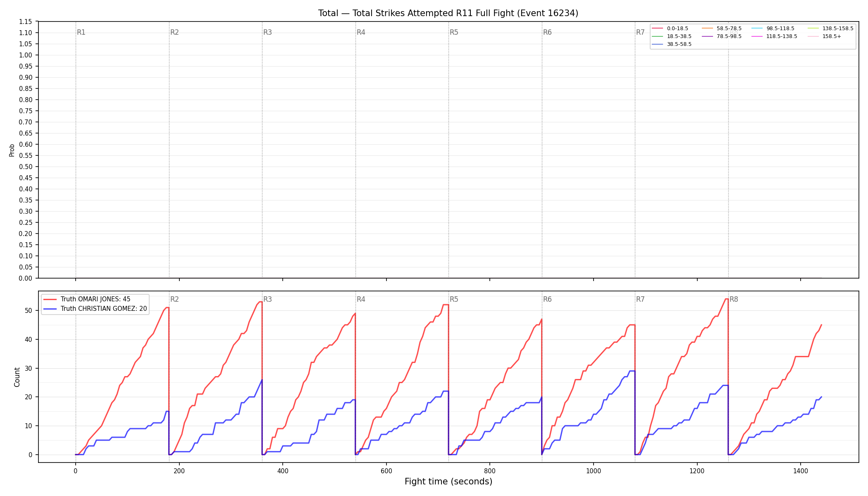Image resolution: width=868 pixels, height=496 pixels.
Task: Click the R2 round label in count plot
Action: pos(175,299)
